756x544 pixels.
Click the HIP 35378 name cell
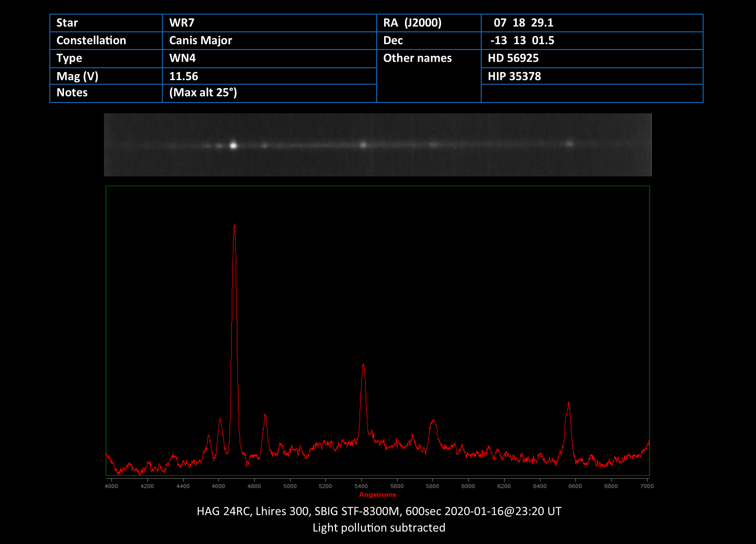[x=514, y=76]
